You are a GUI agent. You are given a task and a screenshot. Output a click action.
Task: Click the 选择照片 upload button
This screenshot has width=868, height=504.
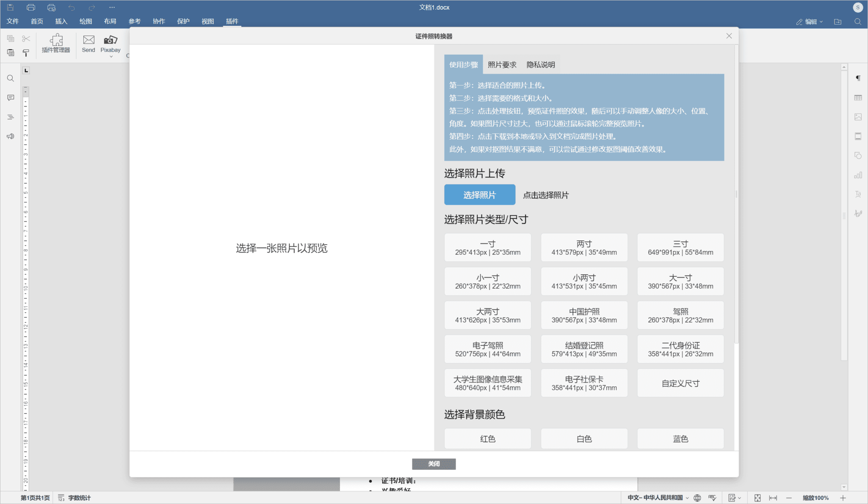click(479, 195)
